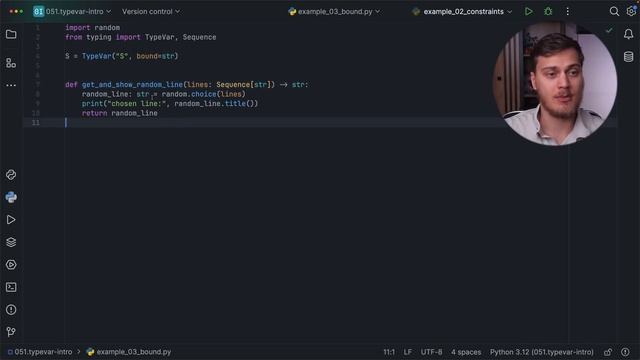Viewport: 640px width, 360px height.
Task: Click "chosen line:" string literal
Action: point(137,104)
